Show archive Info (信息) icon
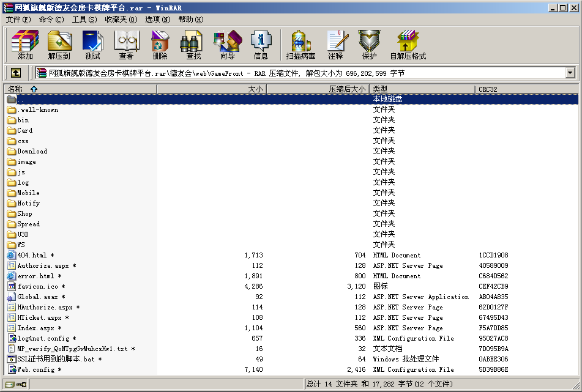 pyautogui.click(x=261, y=45)
